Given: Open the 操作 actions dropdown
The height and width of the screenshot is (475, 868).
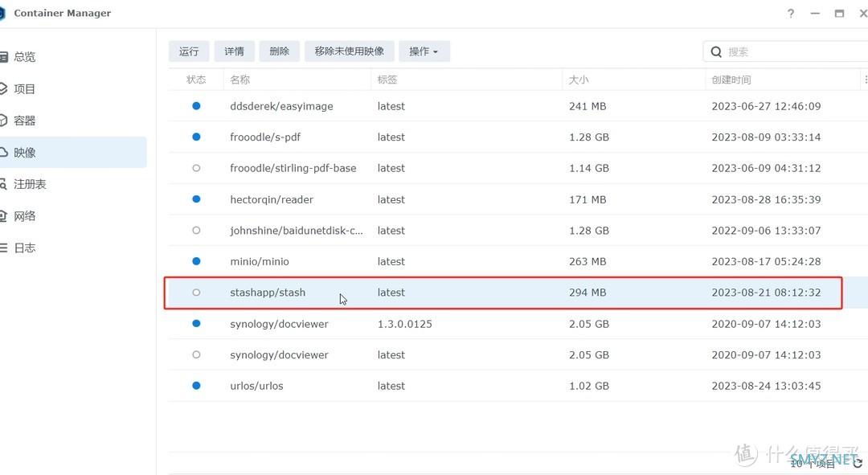Looking at the screenshot, I should coord(424,51).
